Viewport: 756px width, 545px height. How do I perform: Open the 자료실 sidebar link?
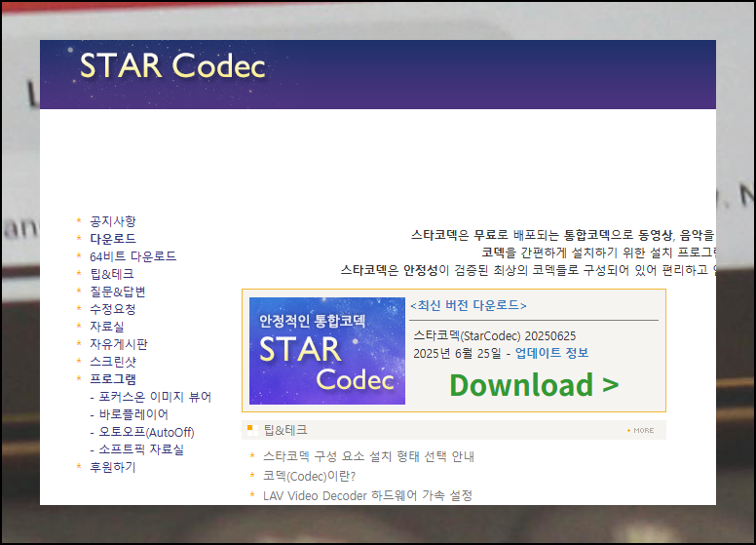(x=107, y=327)
